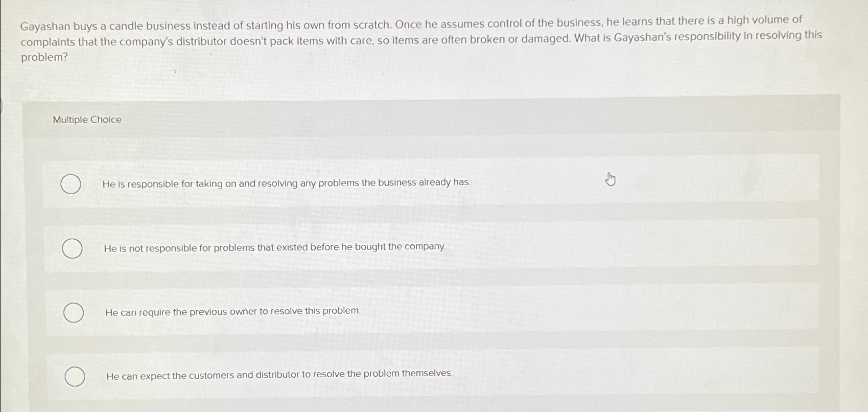
Task: Select the first answer's radio button
Action: point(72,185)
